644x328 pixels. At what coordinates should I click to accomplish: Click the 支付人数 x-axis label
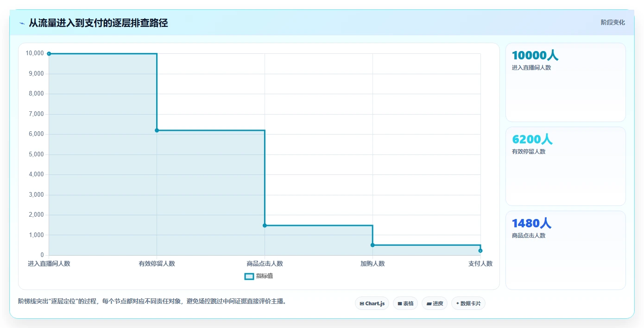point(480,264)
